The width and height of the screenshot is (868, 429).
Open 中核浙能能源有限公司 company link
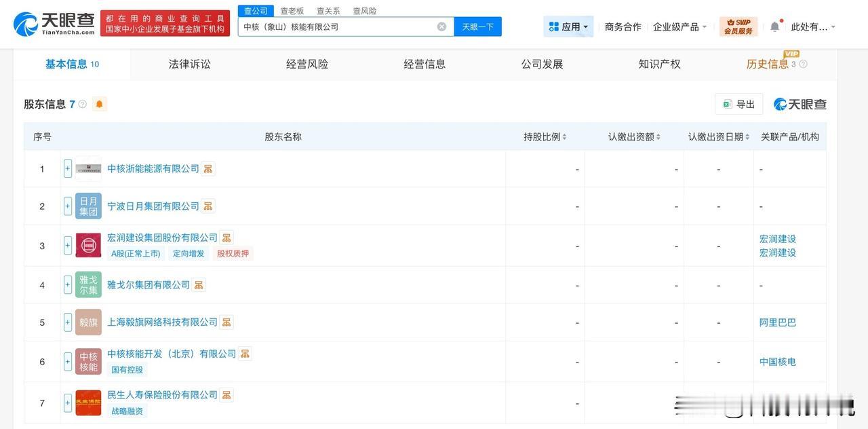[153, 168]
